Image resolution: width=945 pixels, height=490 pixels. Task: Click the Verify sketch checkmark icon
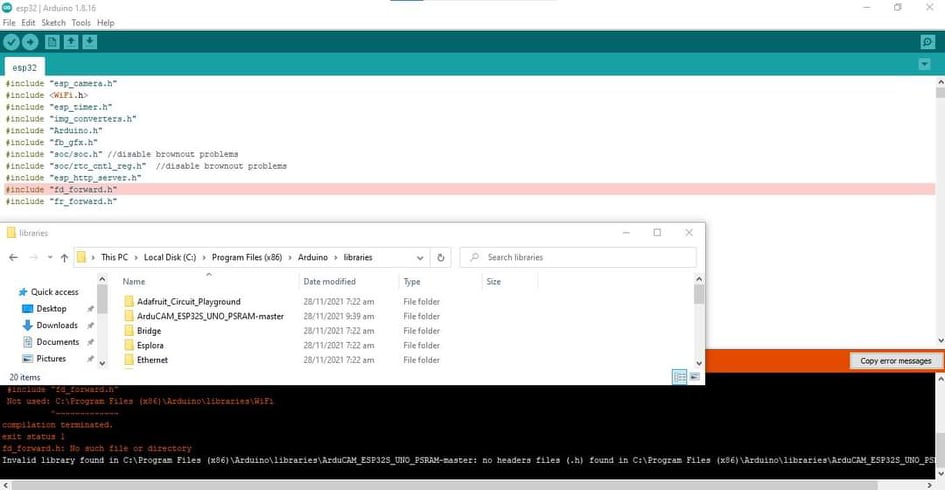coord(11,42)
